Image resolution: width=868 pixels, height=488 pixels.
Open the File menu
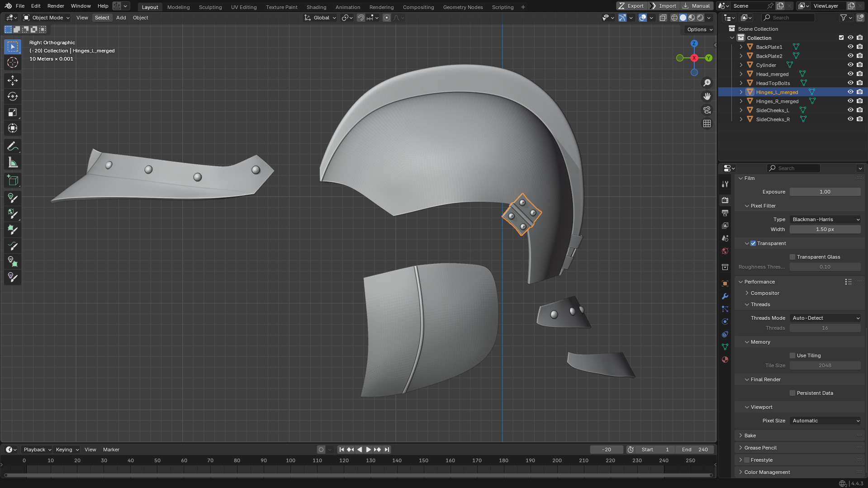20,6
